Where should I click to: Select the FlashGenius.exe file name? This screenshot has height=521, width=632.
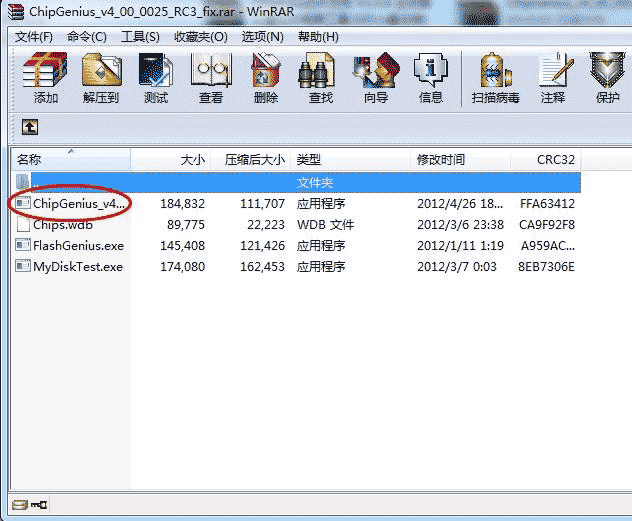click(79, 245)
